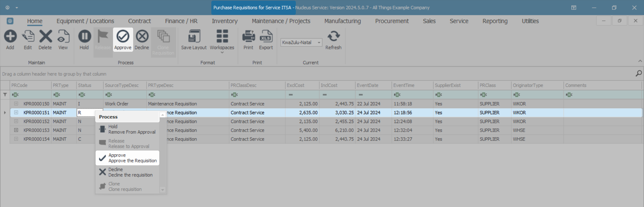Viewport: 644px width, 207px height.
Task: Click the InclCost filter row cell
Action: 337,95
